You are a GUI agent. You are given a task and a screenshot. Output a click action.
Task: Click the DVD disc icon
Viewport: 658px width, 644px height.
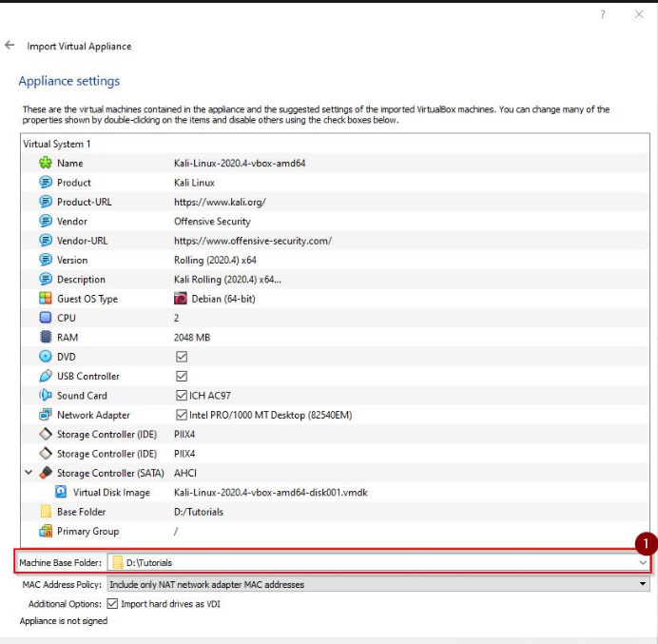pos(46,356)
